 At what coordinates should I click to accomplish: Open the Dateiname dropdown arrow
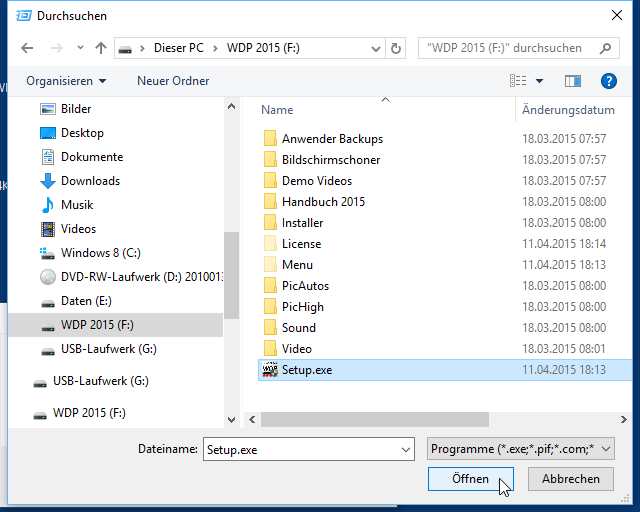coord(405,450)
